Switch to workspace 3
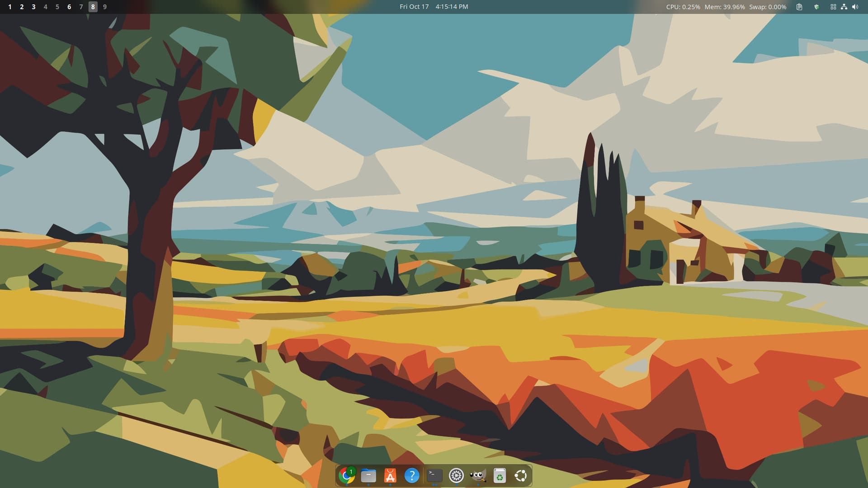This screenshot has width=868, height=488. coord(33,7)
